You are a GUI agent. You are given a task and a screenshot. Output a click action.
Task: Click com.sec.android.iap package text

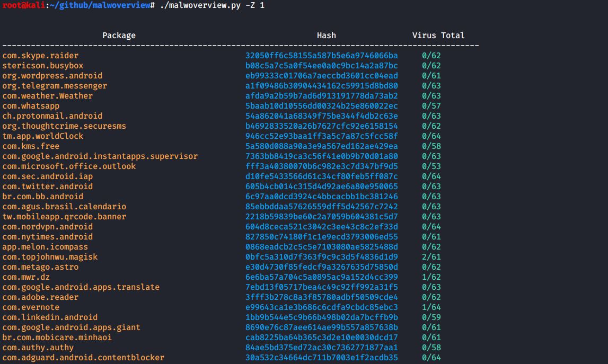pyautogui.click(x=48, y=177)
